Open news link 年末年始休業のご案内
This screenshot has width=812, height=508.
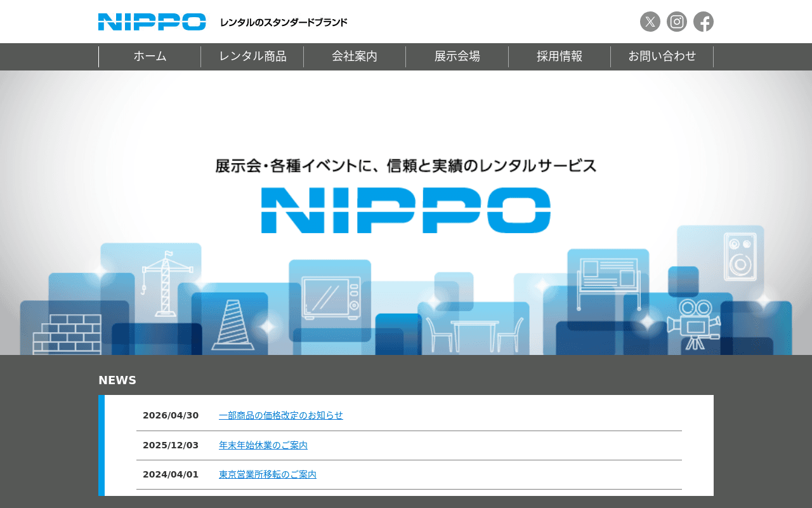click(263, 445)
